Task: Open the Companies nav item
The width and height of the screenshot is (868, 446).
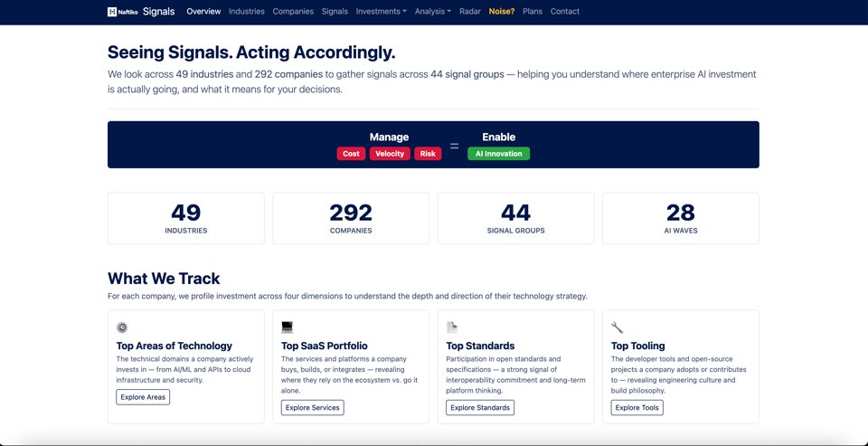Action: [293, 12]
